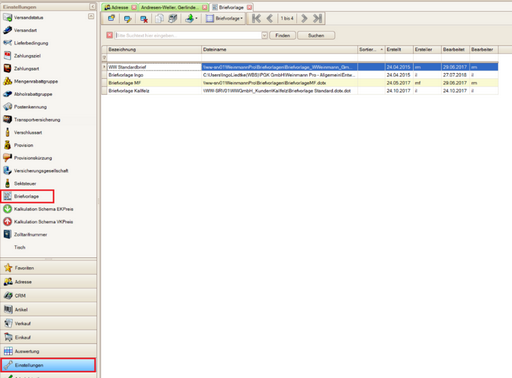Select the Briefvorlage MF row
512x378 pixels.
pos(300,83)
